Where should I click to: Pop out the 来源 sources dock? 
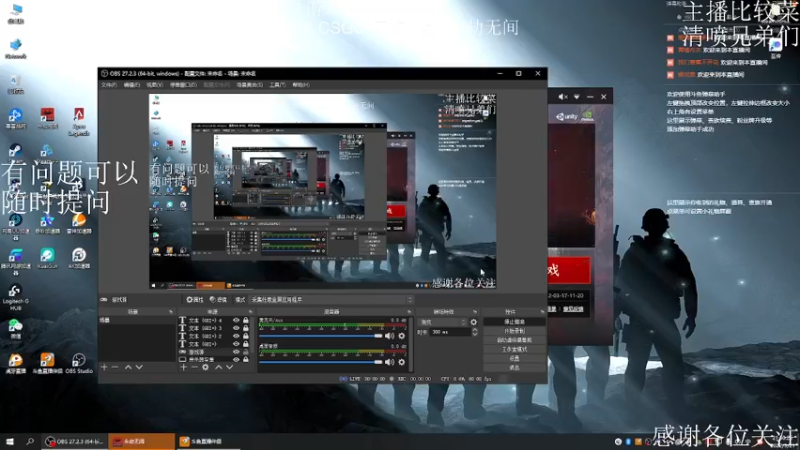pyautogui.click(x=251, y=311)
